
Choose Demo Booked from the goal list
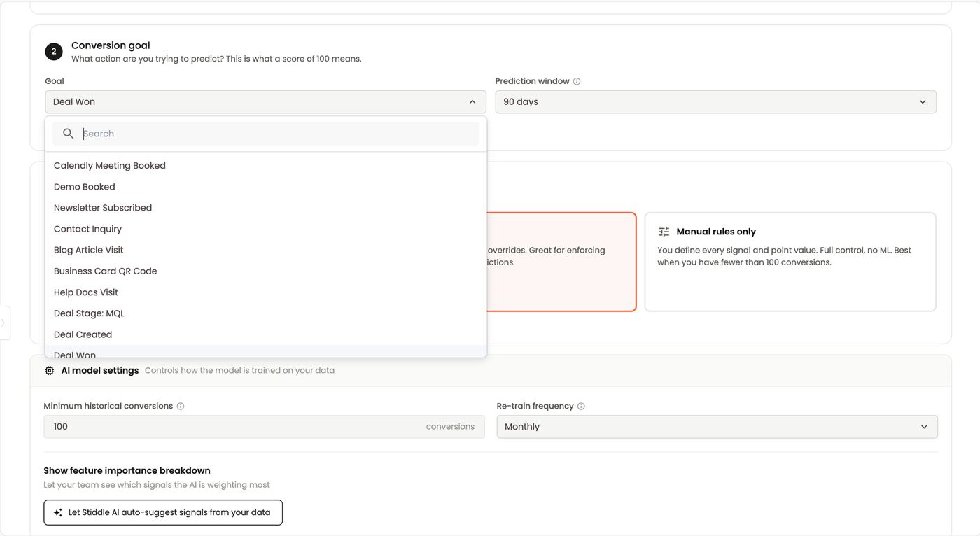(266, 187)
